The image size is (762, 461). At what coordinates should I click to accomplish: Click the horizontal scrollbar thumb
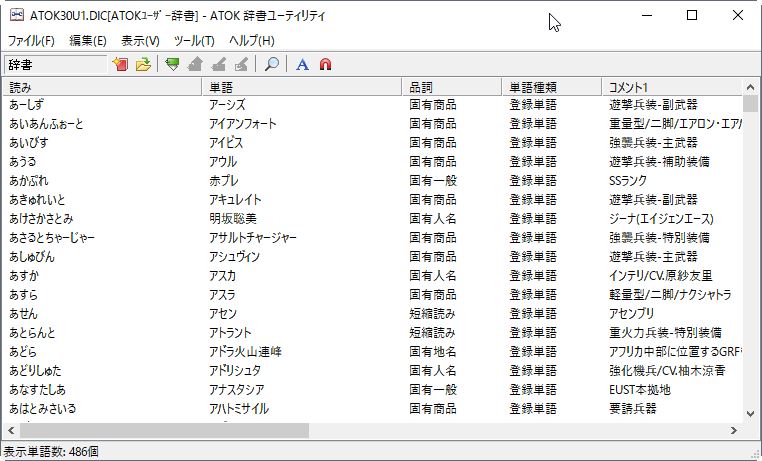[x=164, y=430]
